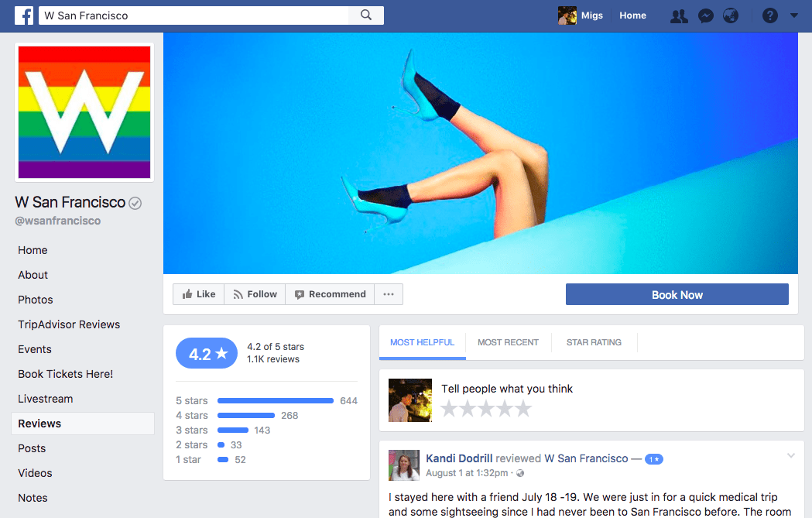The width and height of the screenshot is (812, 518).
Task: Click the 4.2 star rating badge
Action: pos(207,353)
